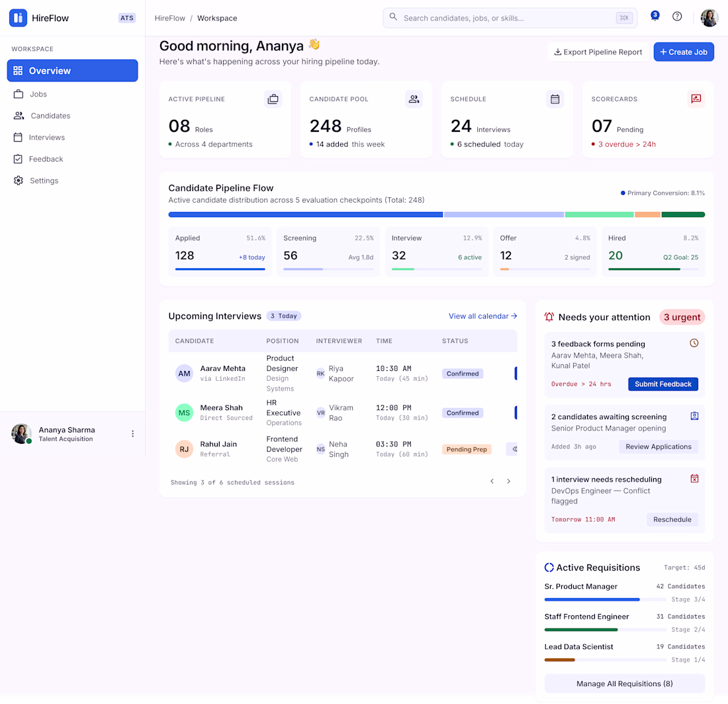Click the Hired stage card
The image size is (728, 704).
coord(653,252)
